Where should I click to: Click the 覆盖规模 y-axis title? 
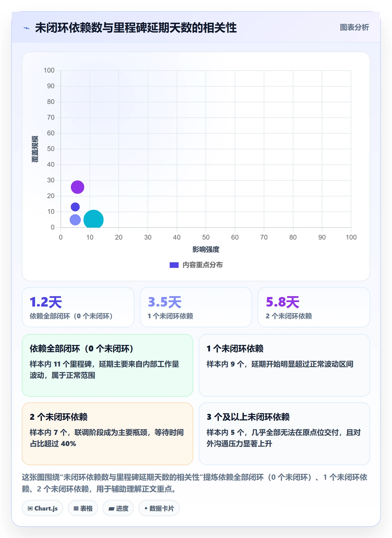tap(35, 149)
